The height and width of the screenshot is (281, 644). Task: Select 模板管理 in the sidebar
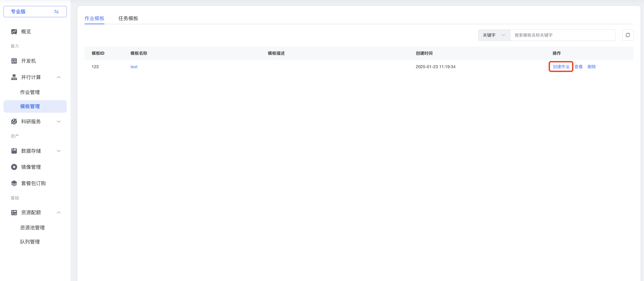35,107
